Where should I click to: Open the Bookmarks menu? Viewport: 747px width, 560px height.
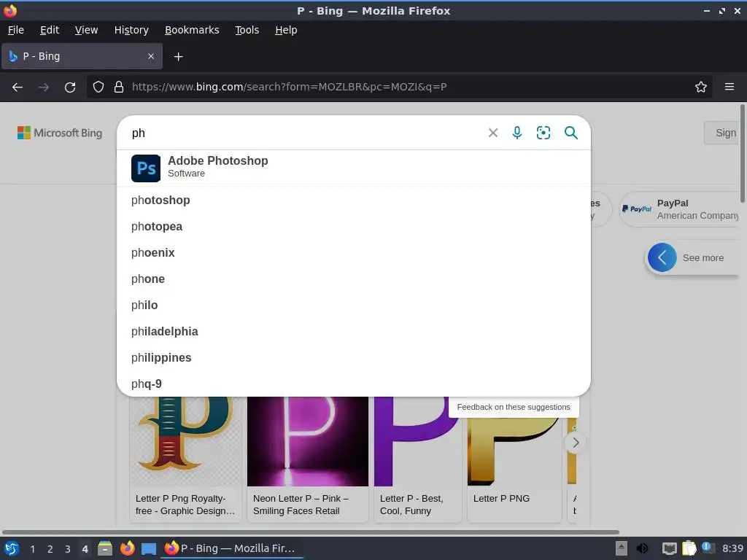192,30
